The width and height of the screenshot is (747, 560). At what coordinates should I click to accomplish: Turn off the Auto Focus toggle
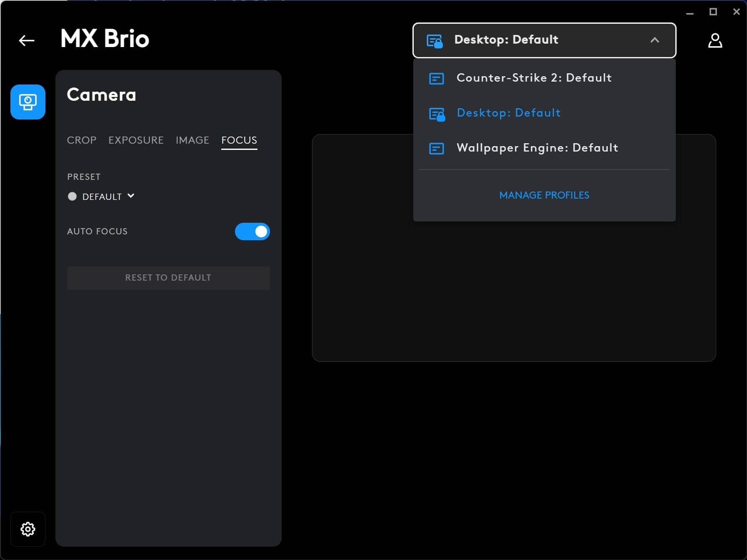tap(252, 231)
